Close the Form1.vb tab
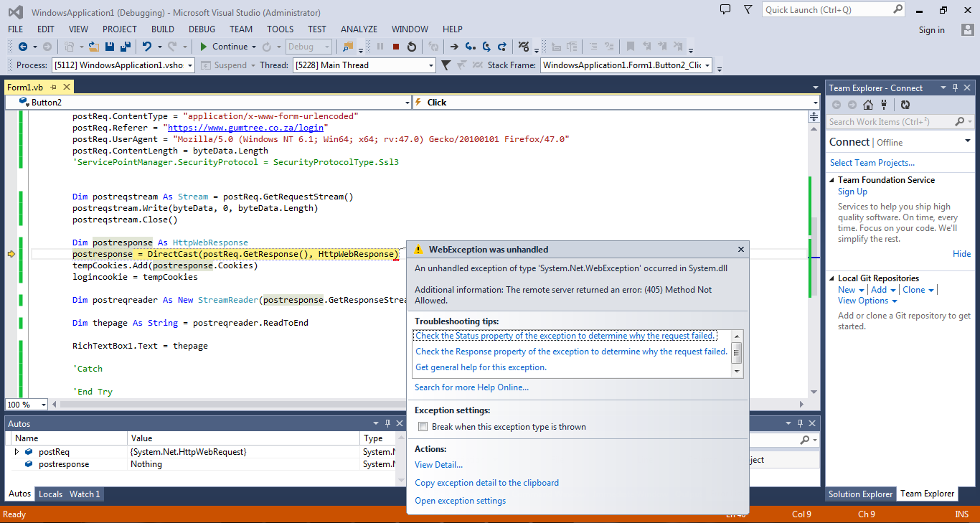 point(67,87)
